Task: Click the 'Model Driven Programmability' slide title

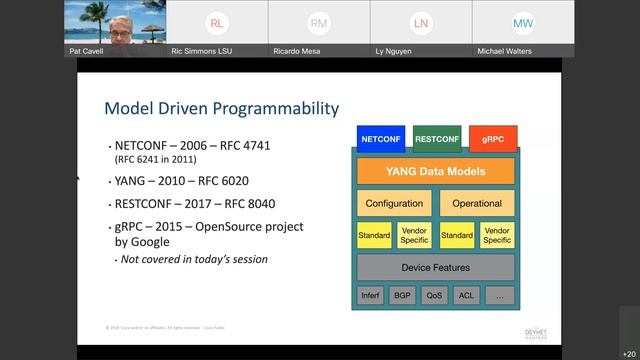Action: (x=222, y=109)
